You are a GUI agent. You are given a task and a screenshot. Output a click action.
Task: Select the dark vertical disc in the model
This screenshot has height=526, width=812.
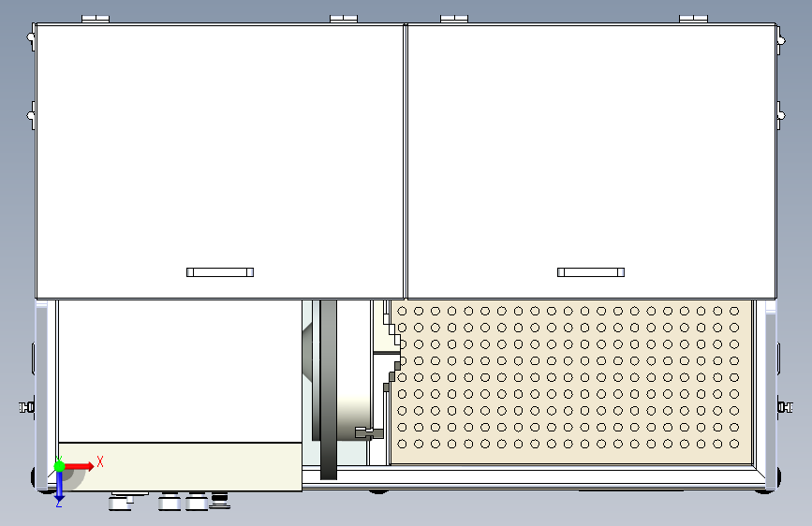pos(329,389)
